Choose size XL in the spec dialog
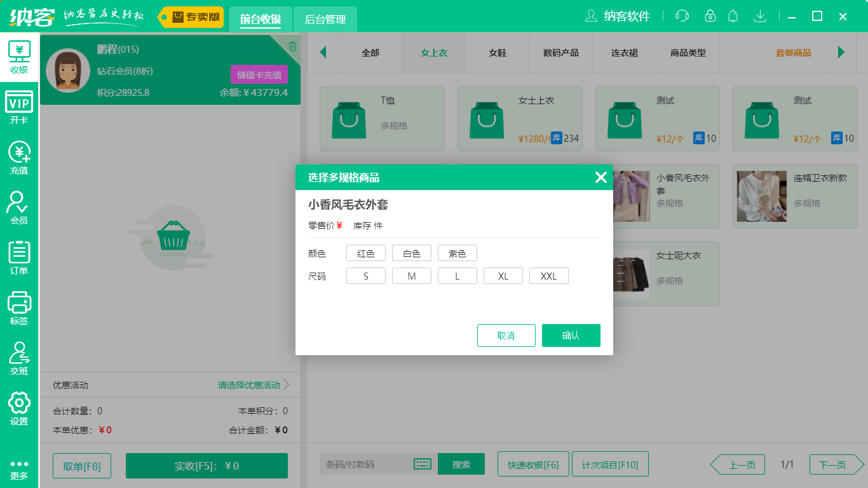Viewport: 868px width, 488px height. point(503,275)
